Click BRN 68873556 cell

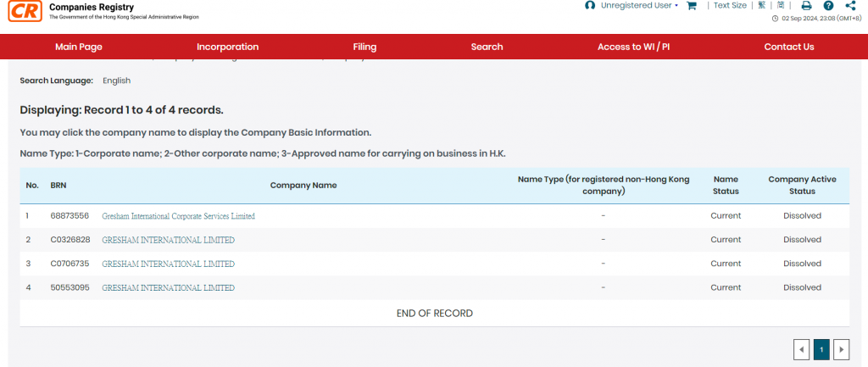pos(70,216)
